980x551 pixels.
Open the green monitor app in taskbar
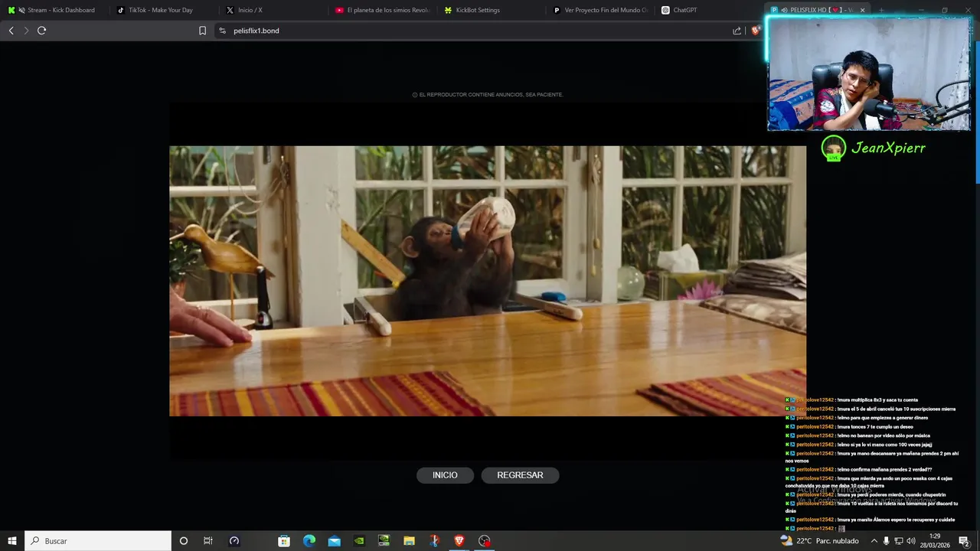coord(384,541)
